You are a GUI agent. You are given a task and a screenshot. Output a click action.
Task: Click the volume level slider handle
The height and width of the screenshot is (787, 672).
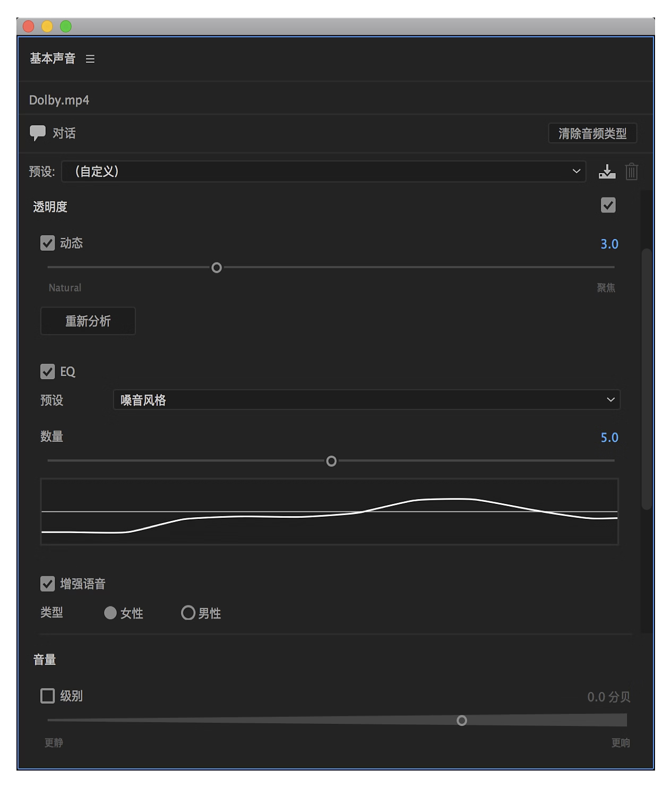[462, 720]
